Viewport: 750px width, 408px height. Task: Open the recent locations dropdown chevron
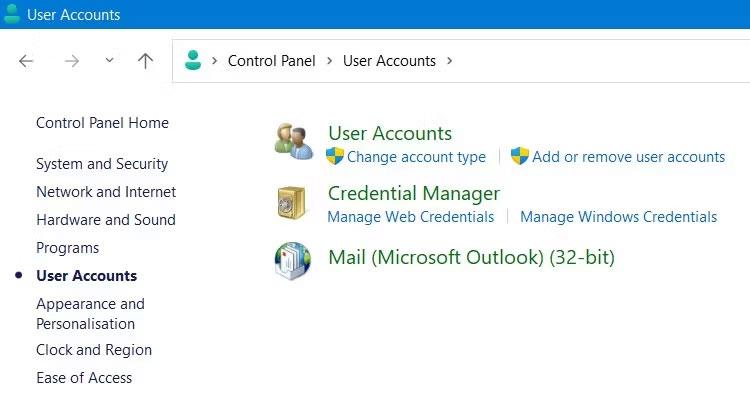(x=110, y=60)
